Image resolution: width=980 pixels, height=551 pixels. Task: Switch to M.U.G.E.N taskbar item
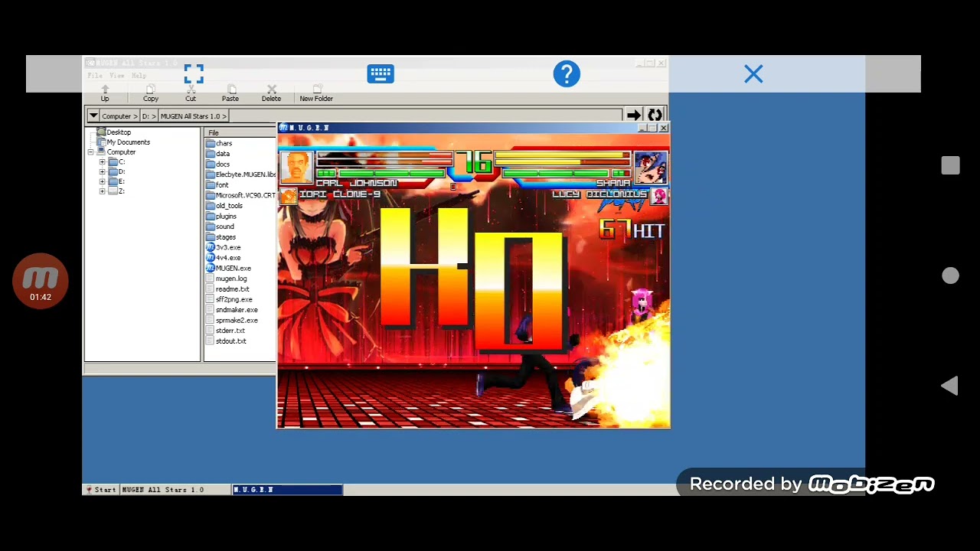click(287, 490)
